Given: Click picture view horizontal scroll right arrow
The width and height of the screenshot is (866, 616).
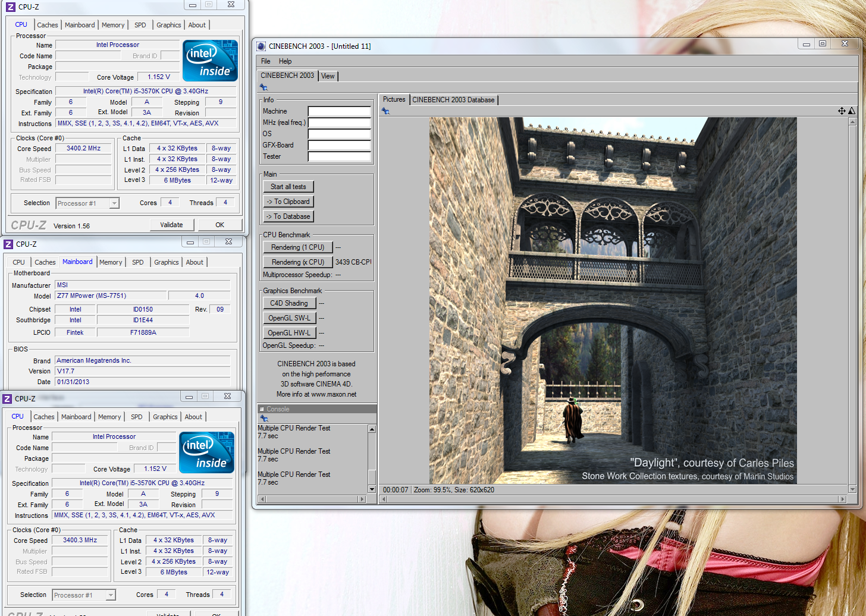Looking at the screenshot, I should point(842,499).
